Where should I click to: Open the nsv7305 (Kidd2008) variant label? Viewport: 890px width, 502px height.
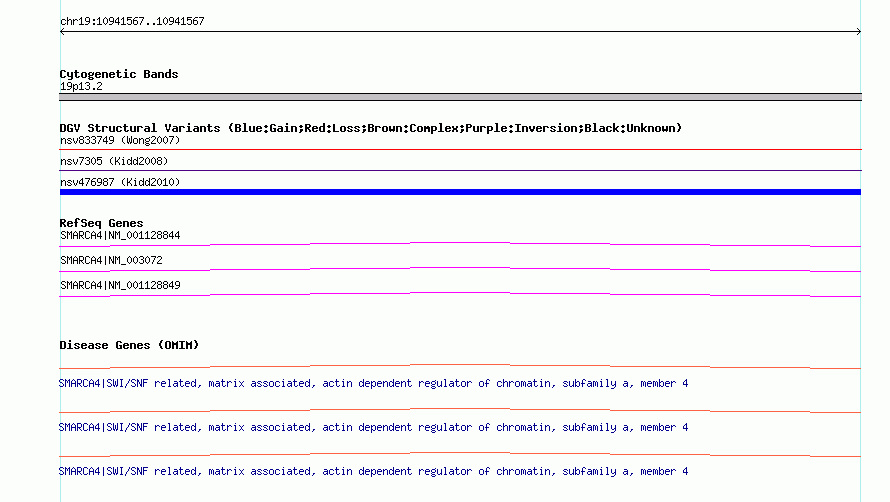click(114, 161)
